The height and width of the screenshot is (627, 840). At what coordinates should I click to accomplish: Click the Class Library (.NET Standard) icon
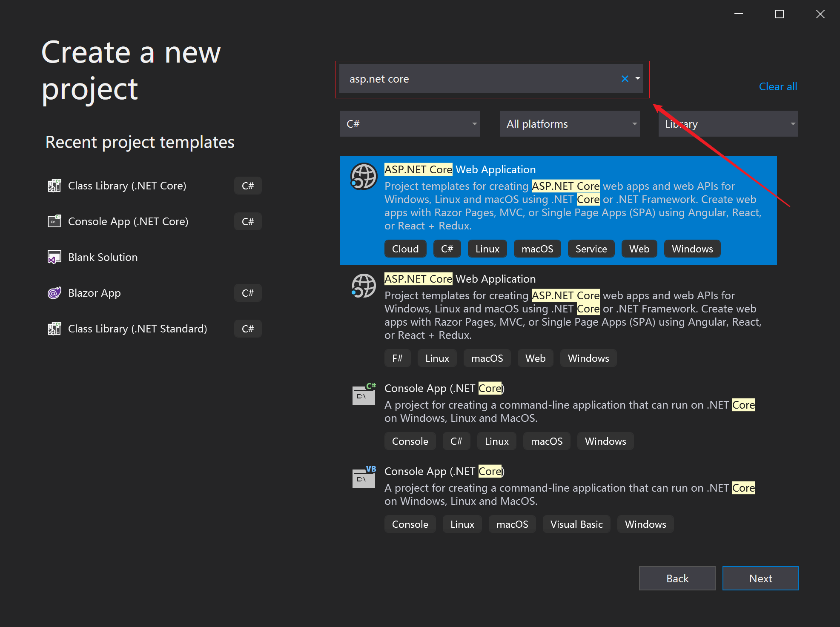pos(54,329)
